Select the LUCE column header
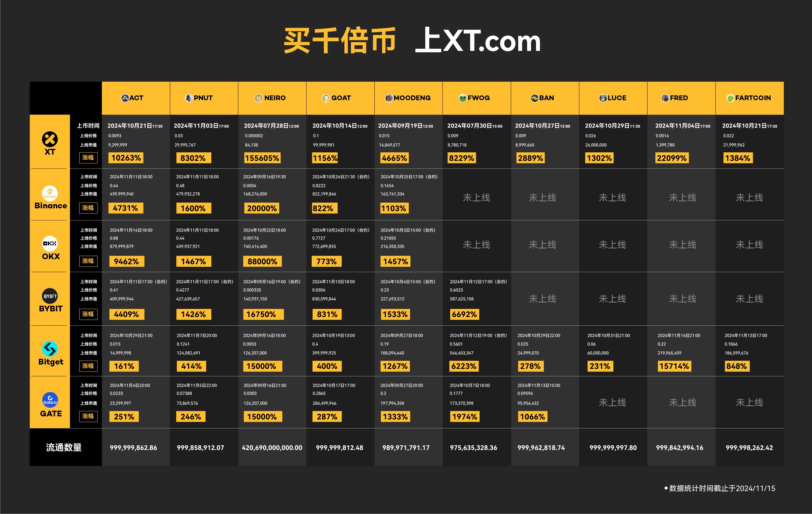 [613, 98]
